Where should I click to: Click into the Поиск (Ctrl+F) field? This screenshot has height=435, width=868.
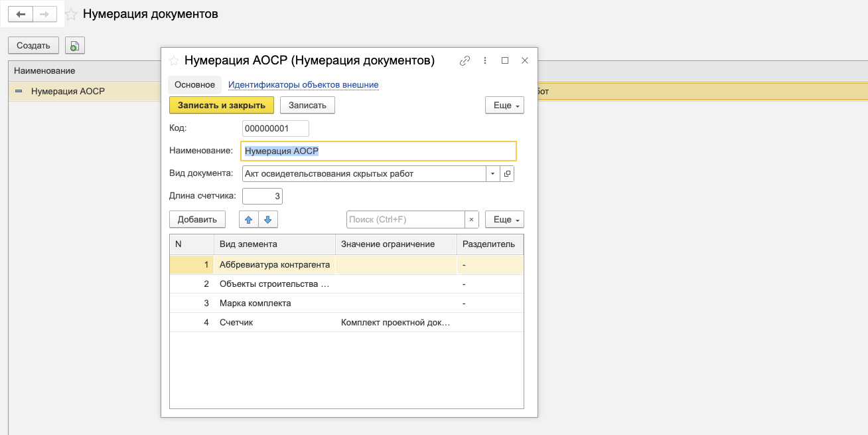click(x=405, y=220)
